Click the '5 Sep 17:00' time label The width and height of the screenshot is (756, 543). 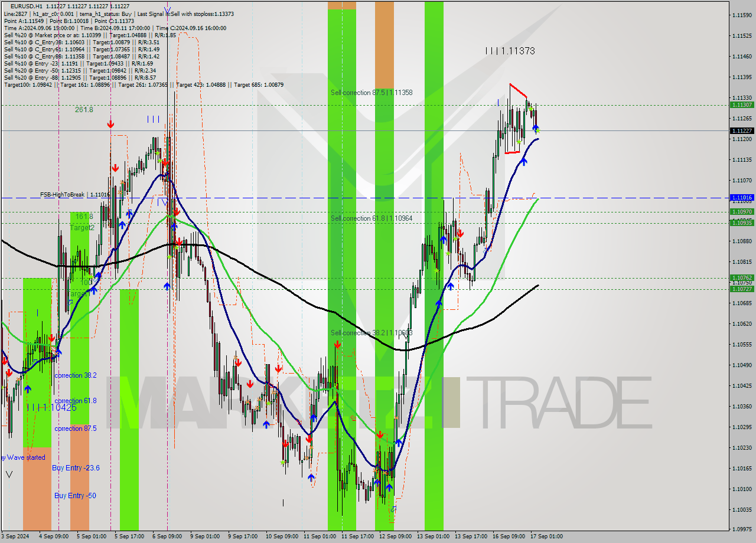[x=129, y=537]
